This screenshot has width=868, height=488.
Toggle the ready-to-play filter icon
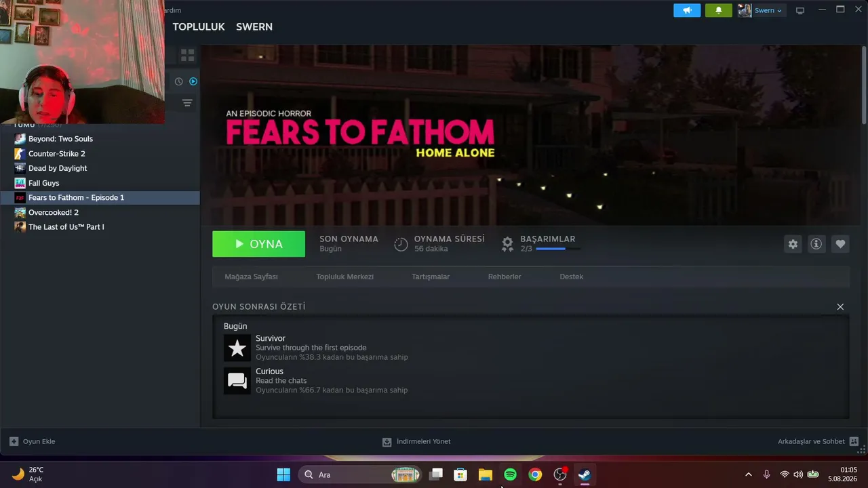pos(193,81)
